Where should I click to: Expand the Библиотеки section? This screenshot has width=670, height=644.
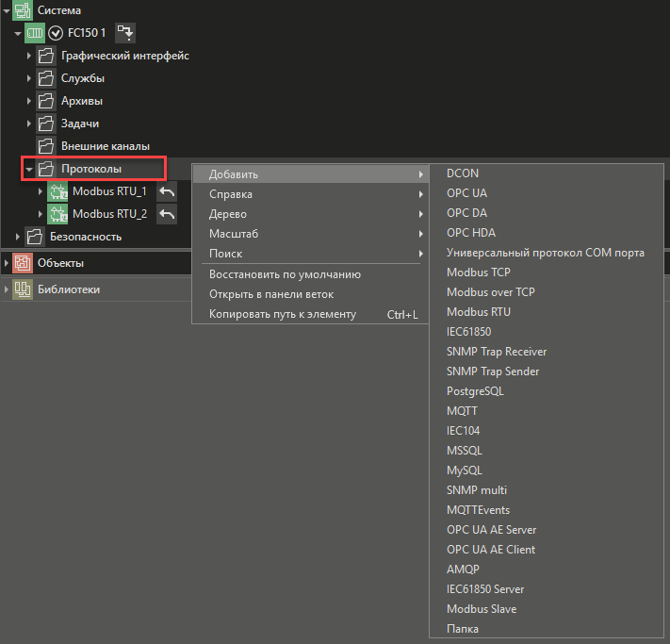(6, 289)
